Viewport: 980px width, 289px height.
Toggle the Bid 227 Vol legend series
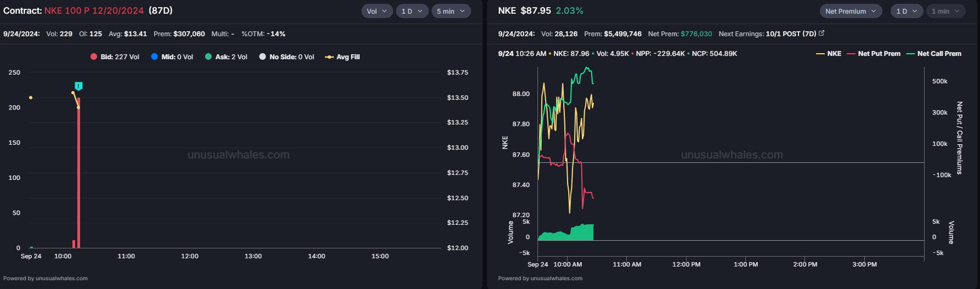115,57
